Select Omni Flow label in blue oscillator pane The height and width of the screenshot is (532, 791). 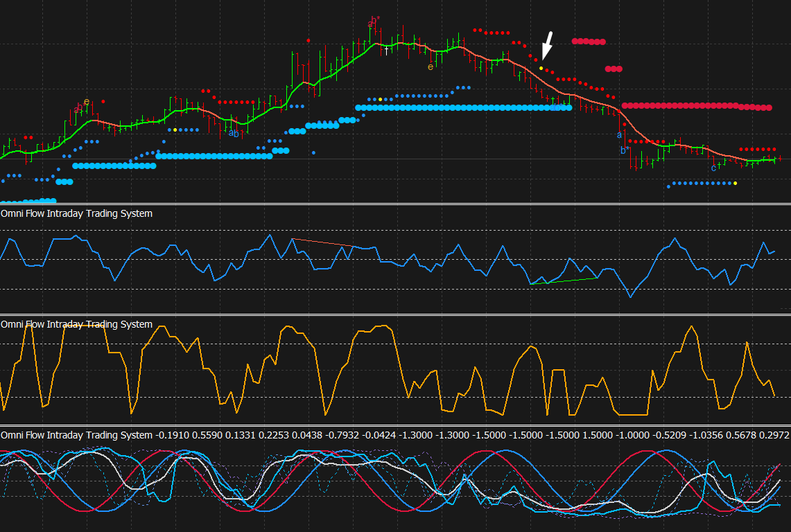77,213
